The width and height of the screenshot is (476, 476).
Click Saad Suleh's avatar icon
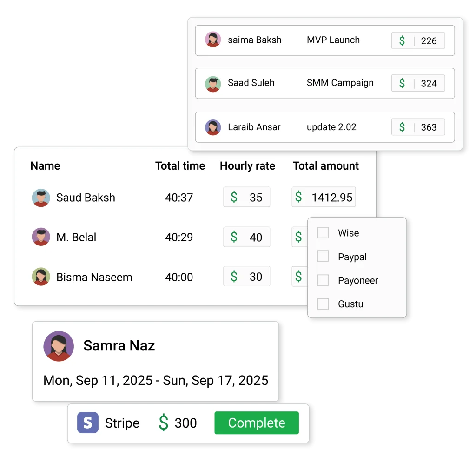(x=213, y=84)
